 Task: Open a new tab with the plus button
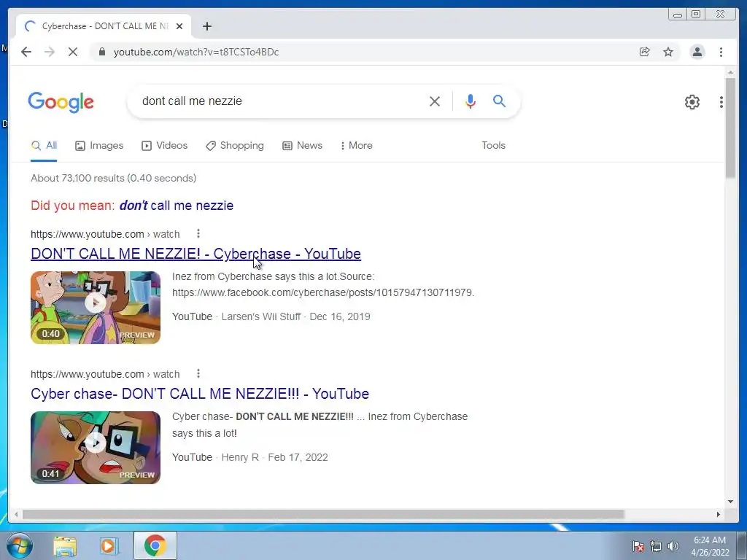click(206, 26)
